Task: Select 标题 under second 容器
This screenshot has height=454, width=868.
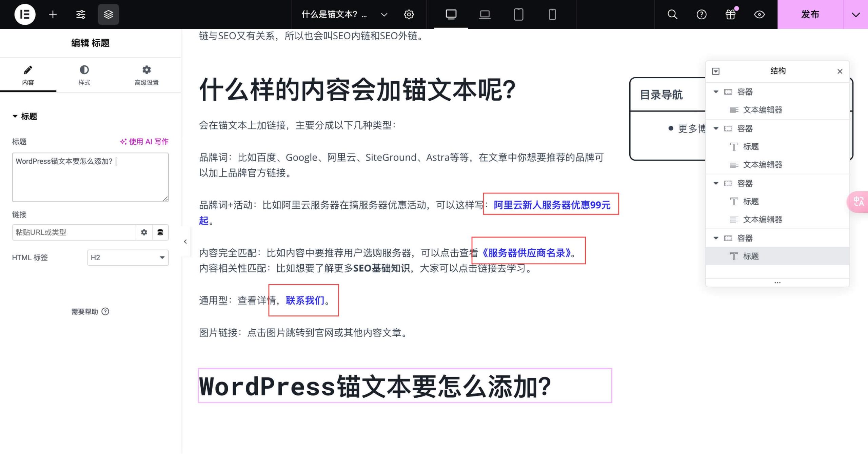Action: tap(777, 146)
